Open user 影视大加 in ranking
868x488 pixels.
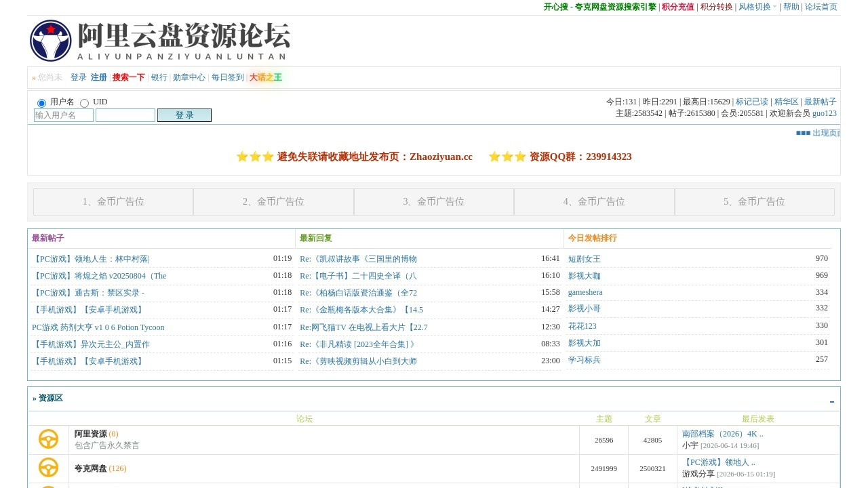[x=585, y=343]
